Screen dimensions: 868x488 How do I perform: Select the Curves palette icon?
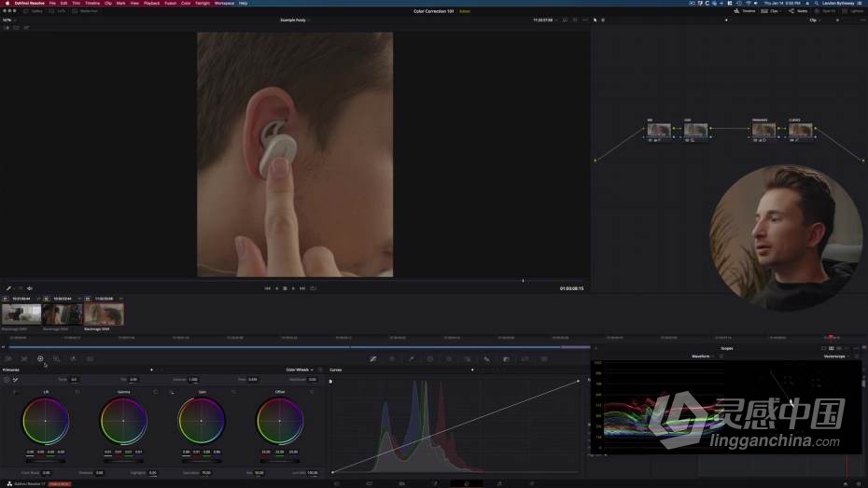(x=373, y=358)
